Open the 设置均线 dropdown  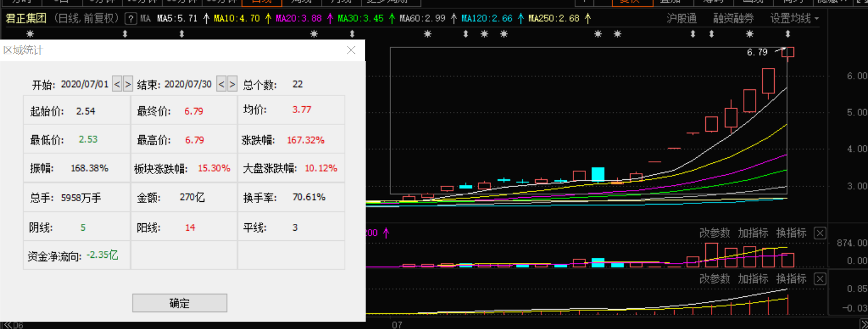point(795,19)
